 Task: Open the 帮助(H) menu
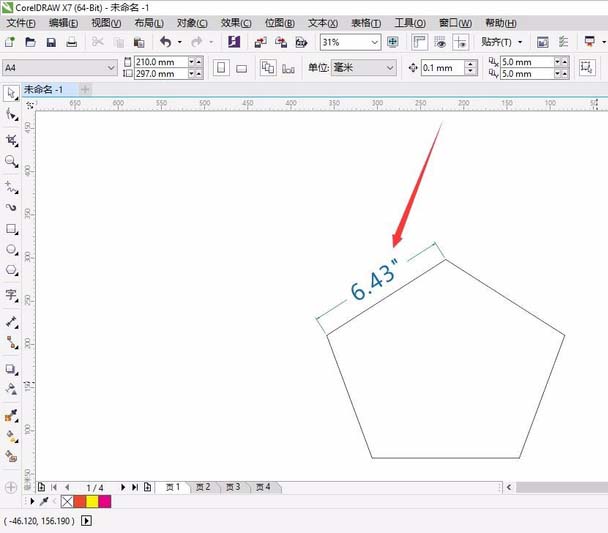[x=501, y=23]
